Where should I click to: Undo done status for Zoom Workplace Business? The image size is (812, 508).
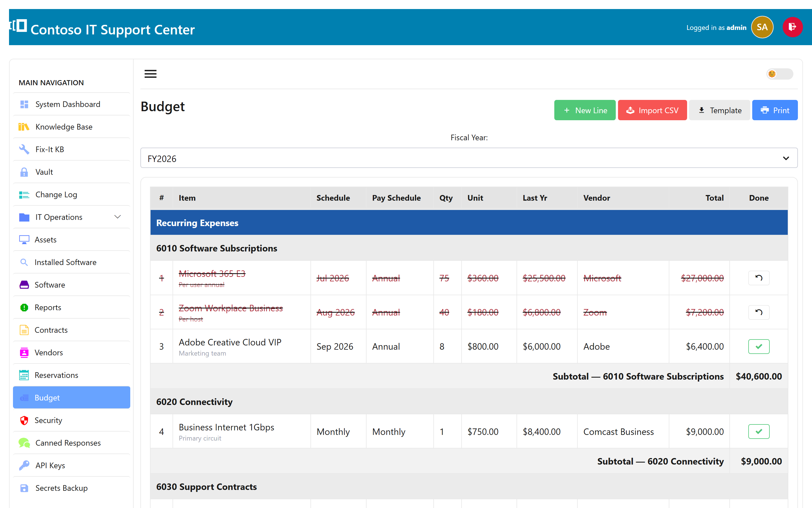pos(759,312)
